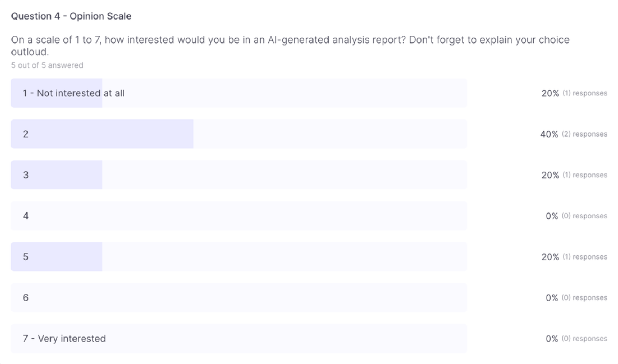Select the bar for "1 - Not interested at all"
618x364 pixels.
click(x=239, y=93)
